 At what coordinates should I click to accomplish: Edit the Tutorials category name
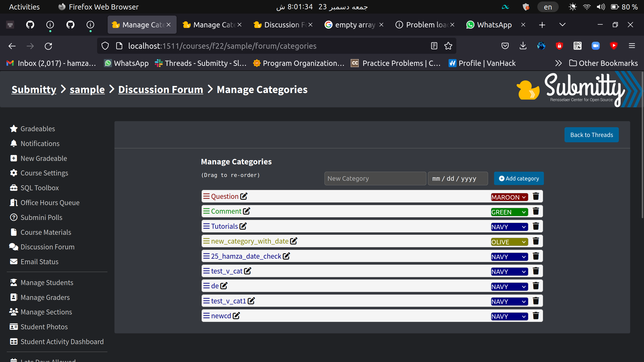243,226
